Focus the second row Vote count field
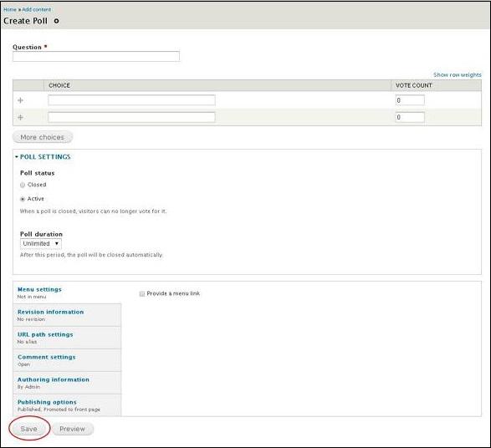Viewport: 491px width, 448px height. [x=410, y=117]
